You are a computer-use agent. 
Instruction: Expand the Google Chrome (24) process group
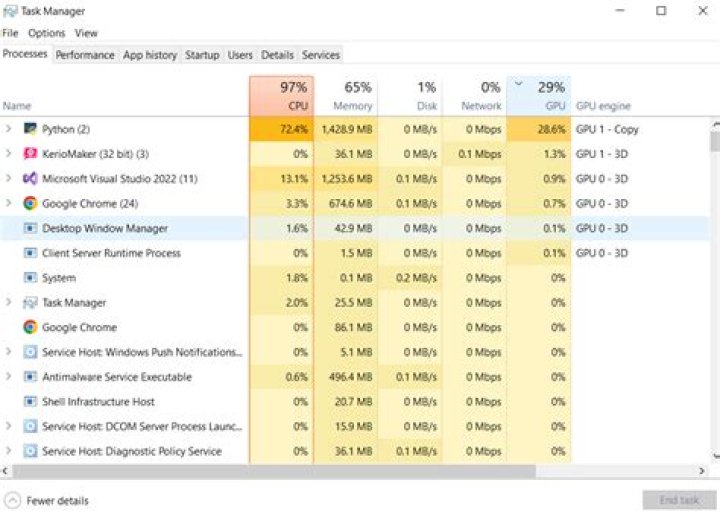[9, 203]
